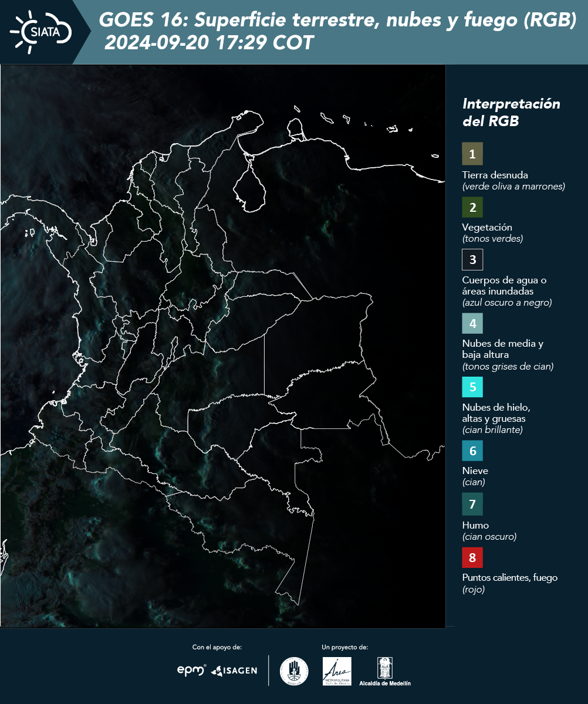This screenshot has height=704, width=588.
Task: Click the epm logo in the footer
Action: pos(192,670)
